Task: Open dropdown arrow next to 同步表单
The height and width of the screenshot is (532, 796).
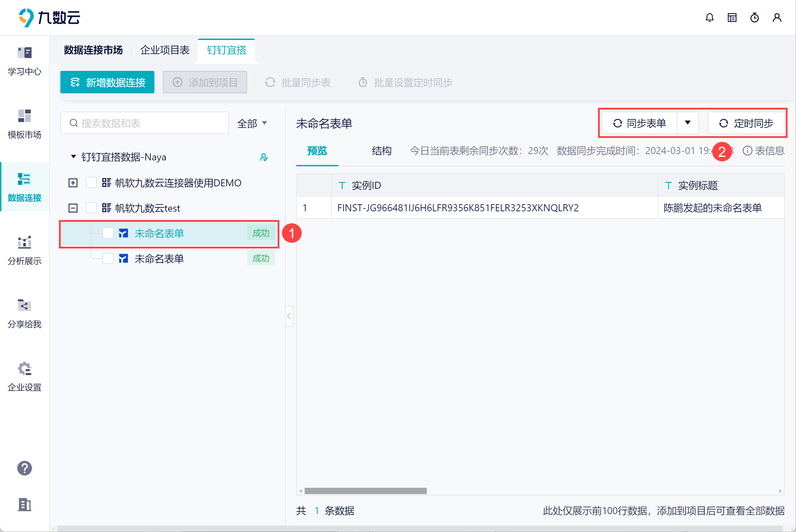Action: 688,123
